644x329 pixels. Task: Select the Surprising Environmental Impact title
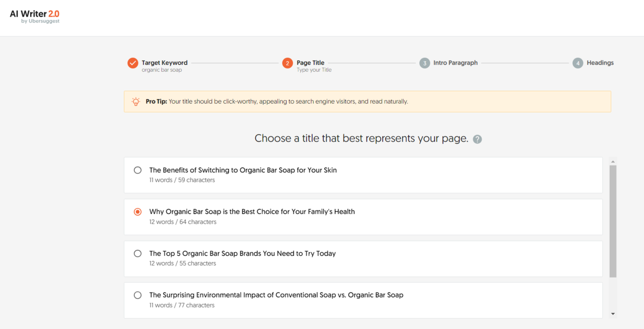pos(138,295)
